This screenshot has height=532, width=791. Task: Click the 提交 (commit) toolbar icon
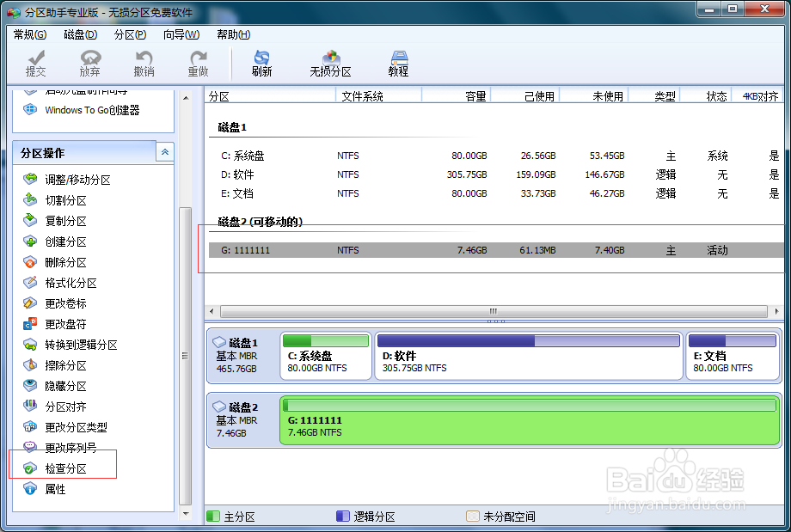click(36, 64)
